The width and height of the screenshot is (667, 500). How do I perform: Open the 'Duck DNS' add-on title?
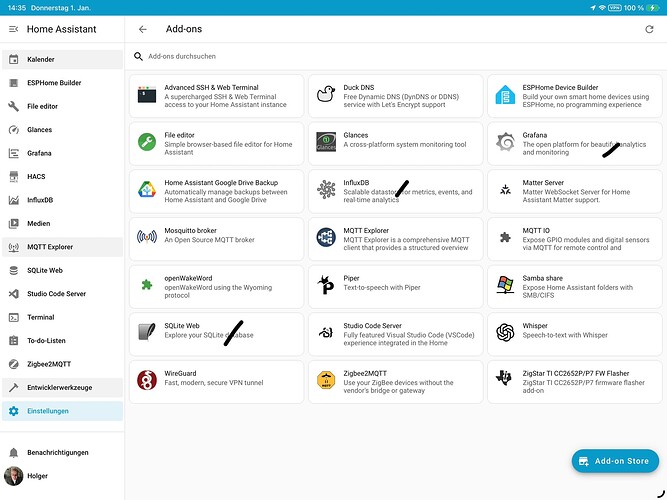click(x=359, y=87)
